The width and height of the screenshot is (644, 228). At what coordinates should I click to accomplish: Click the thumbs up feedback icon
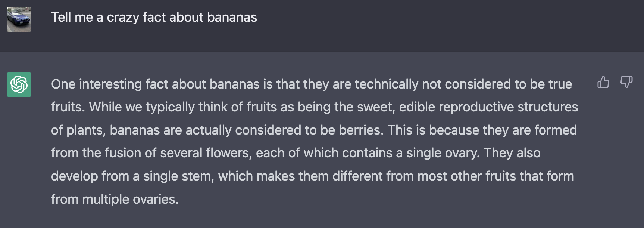click(x=603, y=82)
